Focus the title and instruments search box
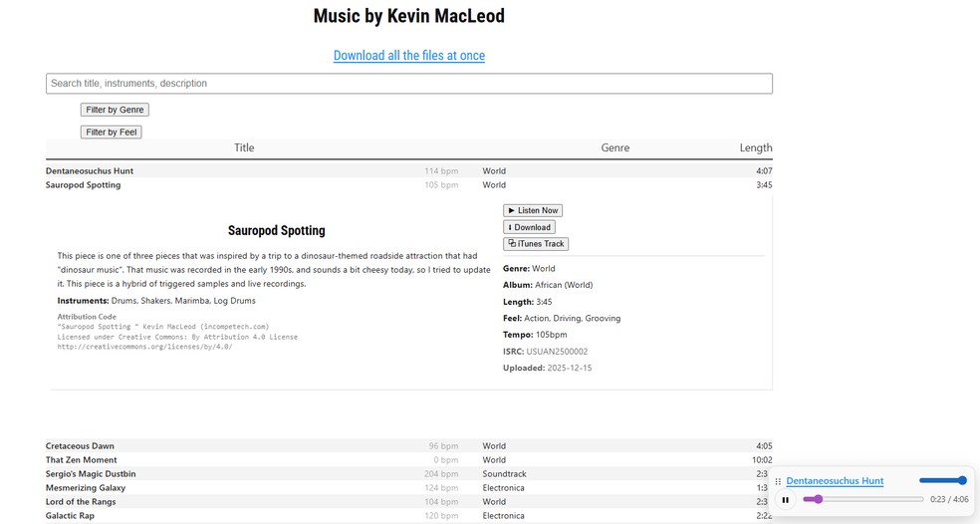The image size is (980, 524). tap(408, 84)
